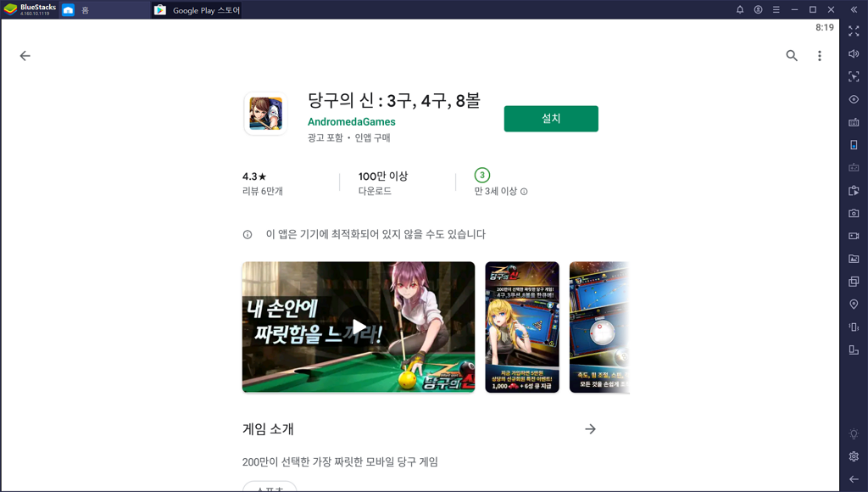868x492 pixels.
Task: Click the 광고 포함 인앱 구매 text
Action: pos(348,137)
